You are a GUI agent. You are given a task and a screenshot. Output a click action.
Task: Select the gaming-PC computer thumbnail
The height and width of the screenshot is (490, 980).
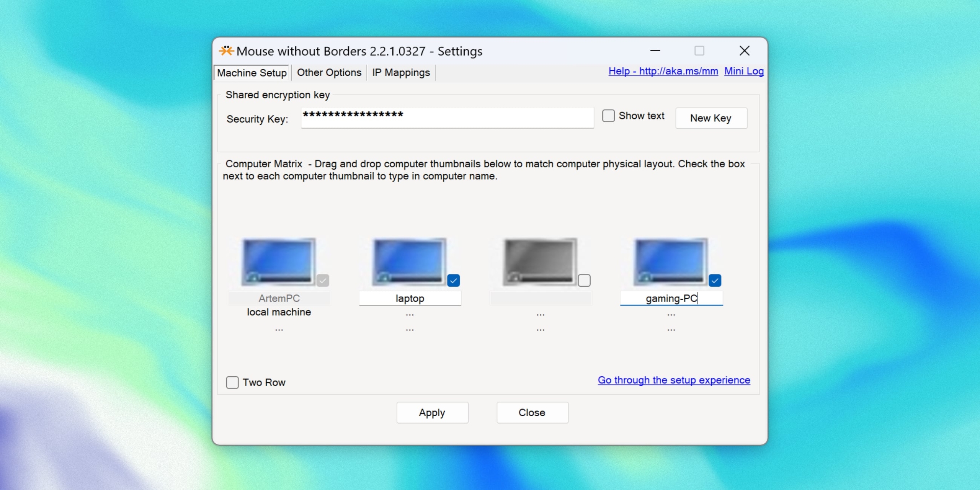pyautogui.click(x=671, y=262)
